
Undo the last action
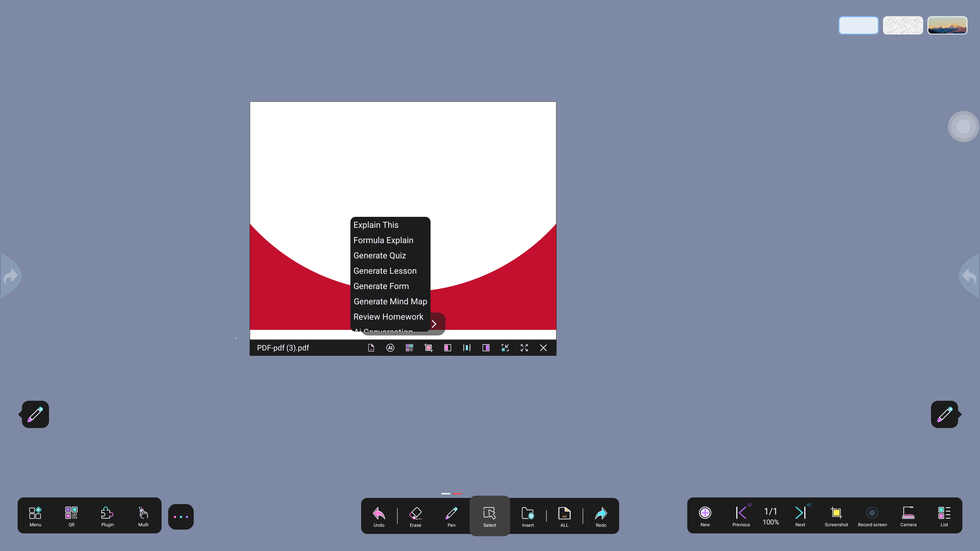[379, 517]
